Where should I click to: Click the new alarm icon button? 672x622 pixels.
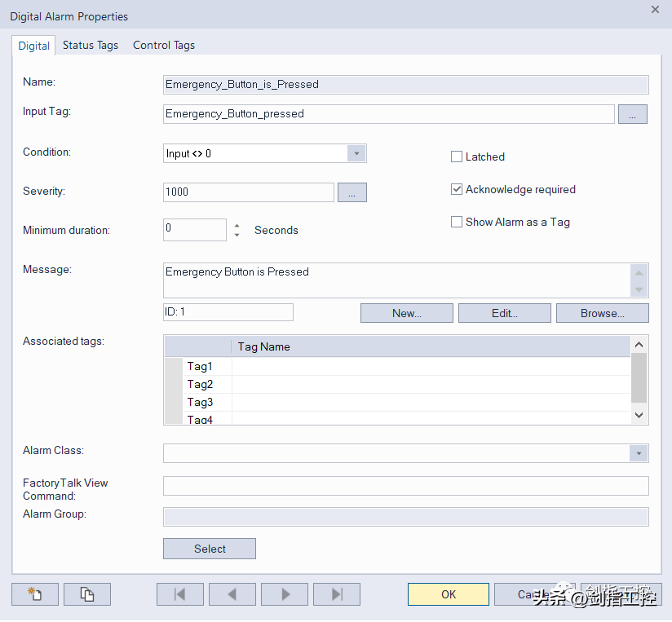[x=35, y=594]
